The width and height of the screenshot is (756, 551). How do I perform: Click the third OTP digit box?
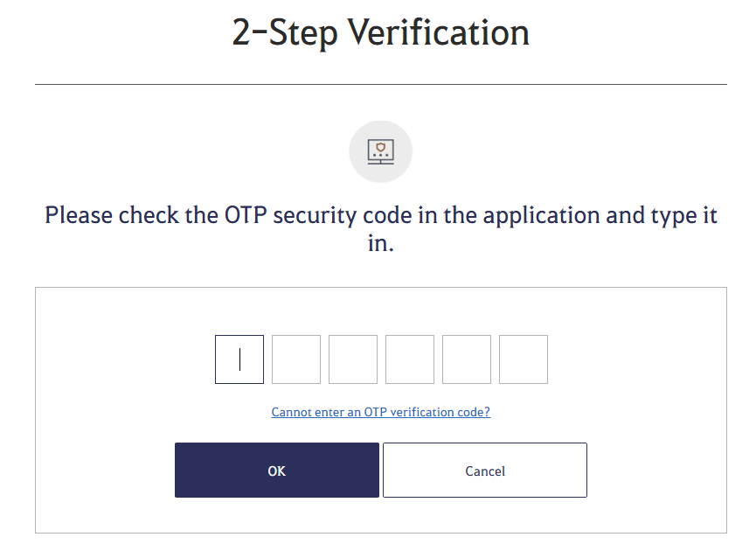click(x=353, y=359)
